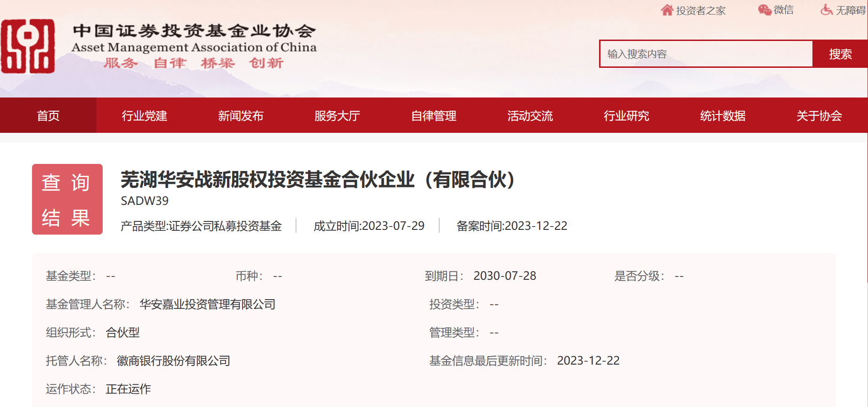Viewport: 868px width, 407px height.
Task: Go to the 首页 menu item
Action: pos(48,115)
